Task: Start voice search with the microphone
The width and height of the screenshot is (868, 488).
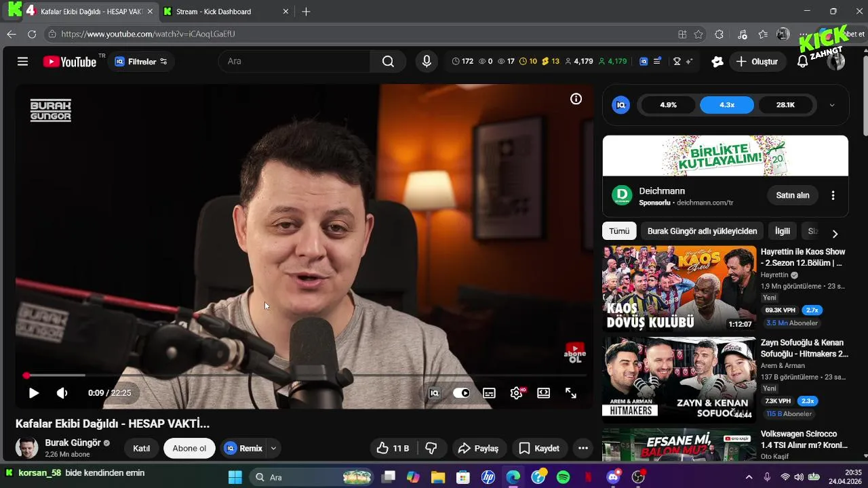Action: 427,62
